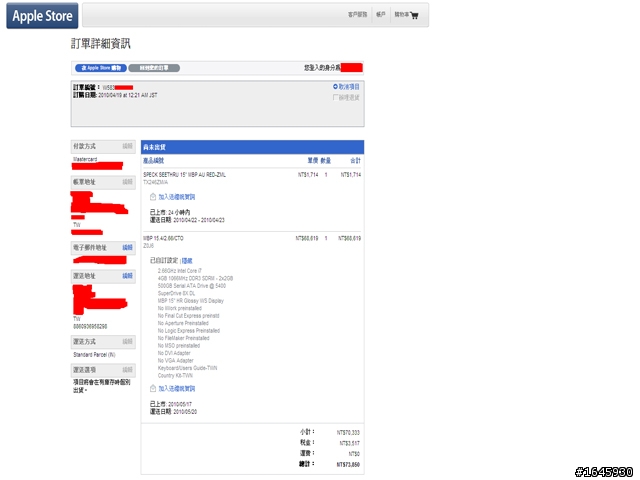Click the SuperDrive 8X DL line
640x480 pixels.
click(176, 293)
